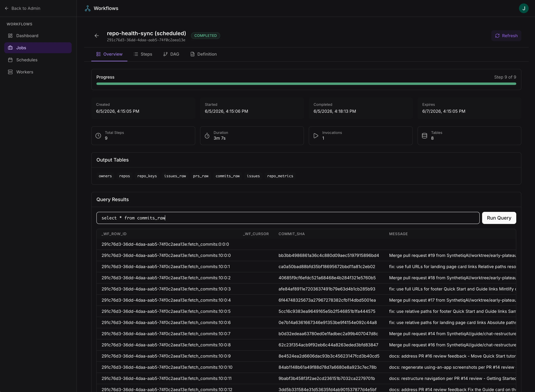Click the Workers server icon
Viewport: 535px width, 392px height.
[10, 72]
